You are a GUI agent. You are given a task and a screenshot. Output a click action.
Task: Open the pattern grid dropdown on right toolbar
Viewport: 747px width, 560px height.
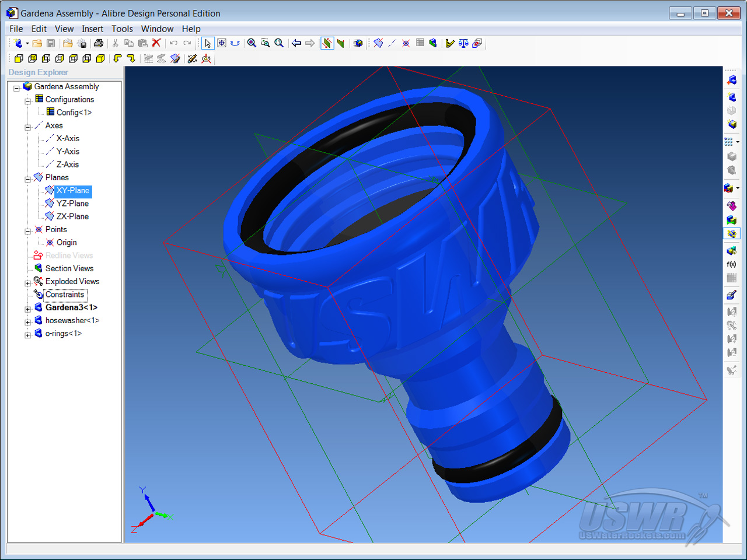[x=738, y=142]
